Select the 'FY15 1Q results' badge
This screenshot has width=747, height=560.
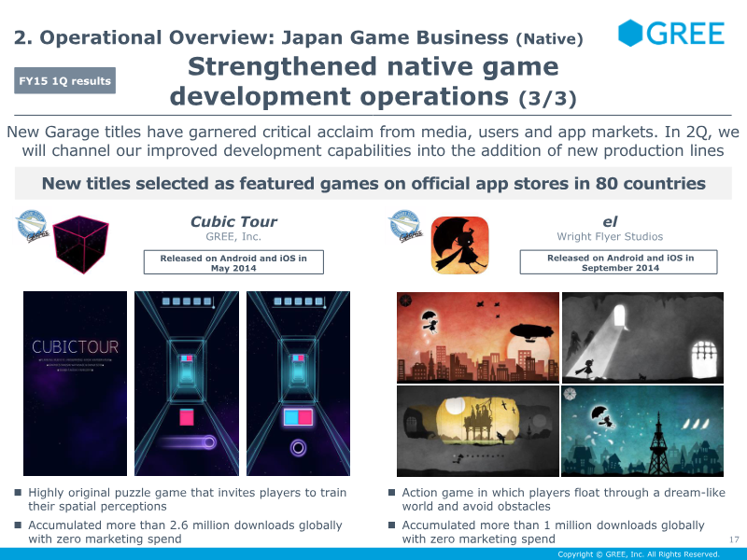[x=65, y=81]
